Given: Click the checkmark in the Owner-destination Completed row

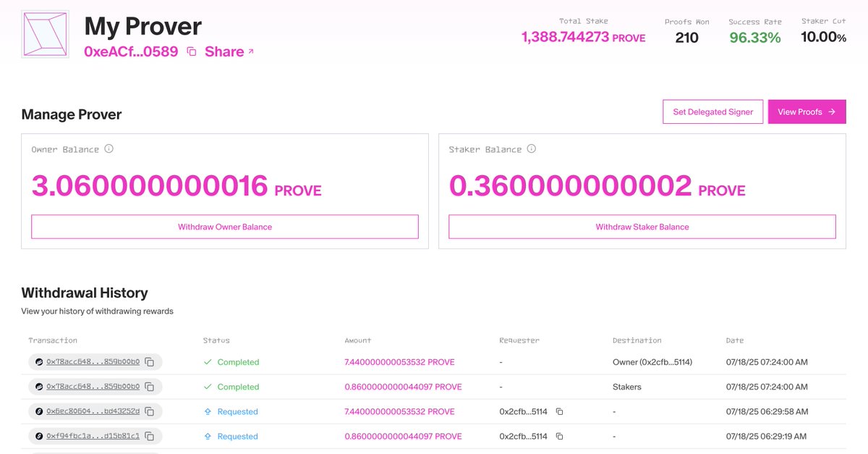Looking at the screenshot, I should 208,362.
